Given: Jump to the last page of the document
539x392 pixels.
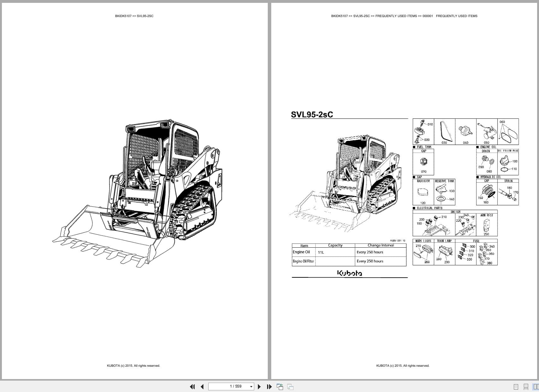Looking at the screenshot, I should [x=269, y=386].
